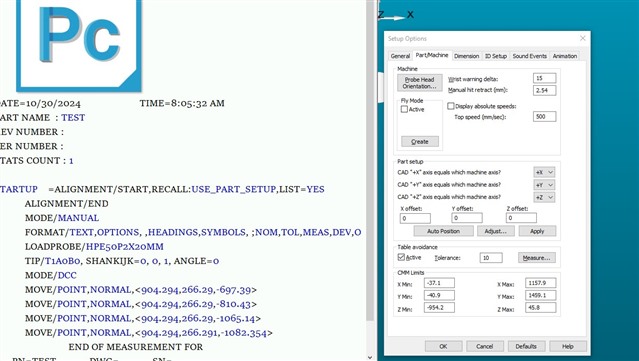The image size is (639, 361).
Task: Click the Adjust... button
Action: coord(496,231)
